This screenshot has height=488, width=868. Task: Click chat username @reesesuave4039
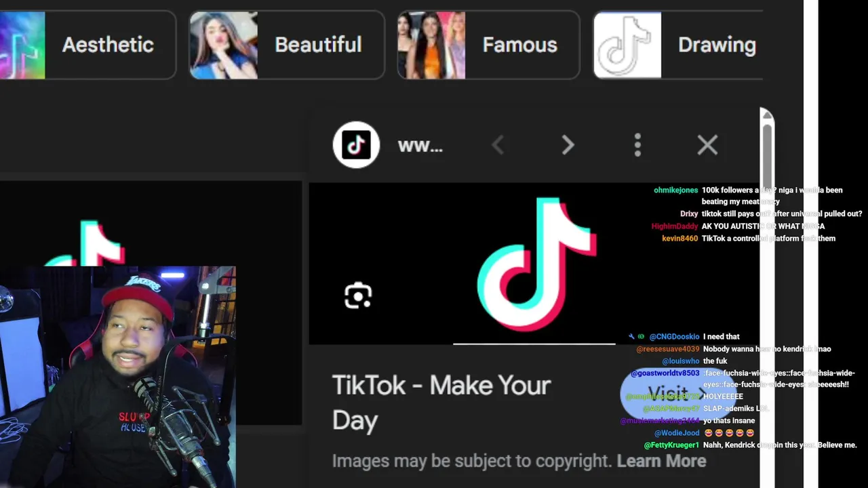pyautogui.click(x=667, y=349)
